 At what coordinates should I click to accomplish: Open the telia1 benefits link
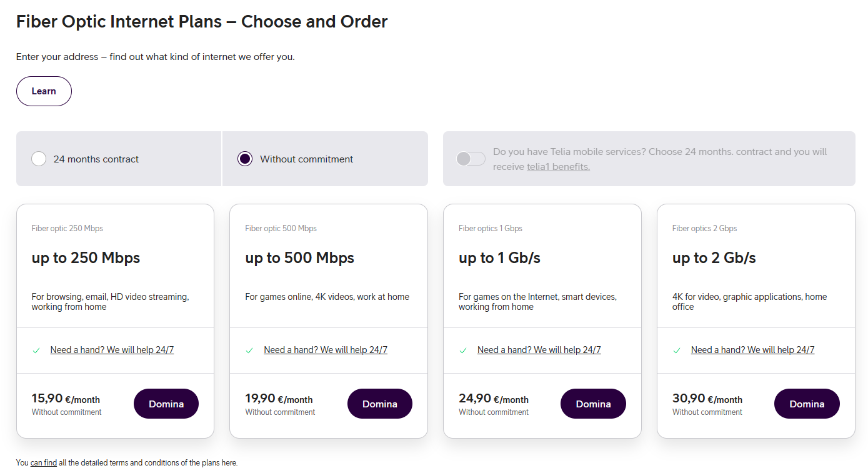pos(558,167)
